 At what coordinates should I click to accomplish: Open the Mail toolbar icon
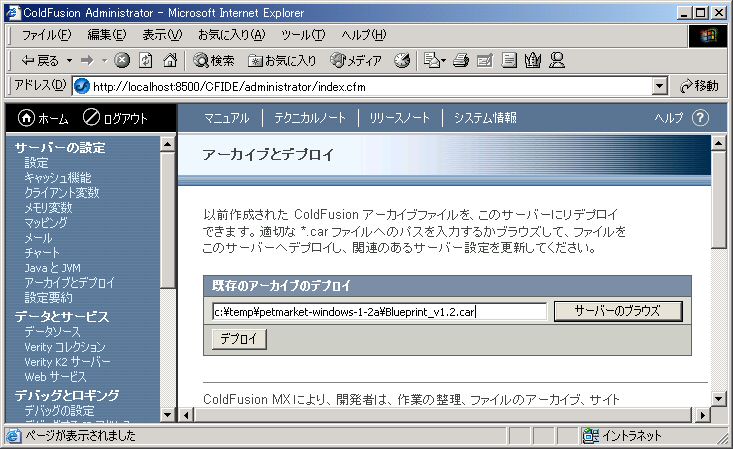431,60
